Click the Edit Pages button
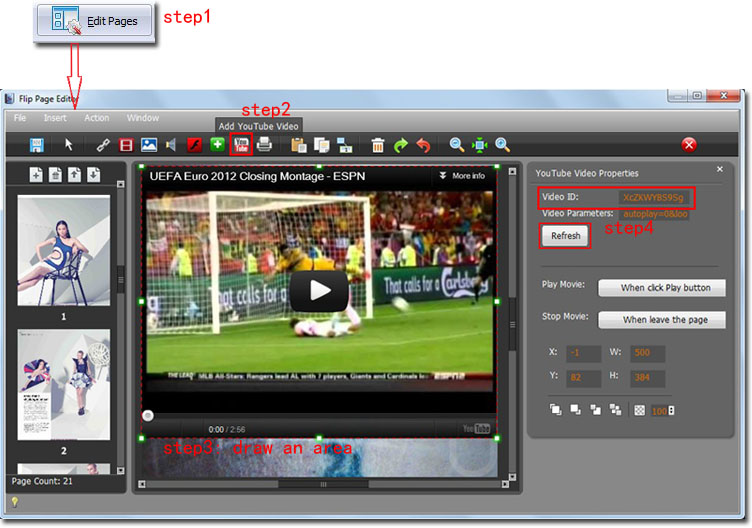 click(x=94, y=21)
